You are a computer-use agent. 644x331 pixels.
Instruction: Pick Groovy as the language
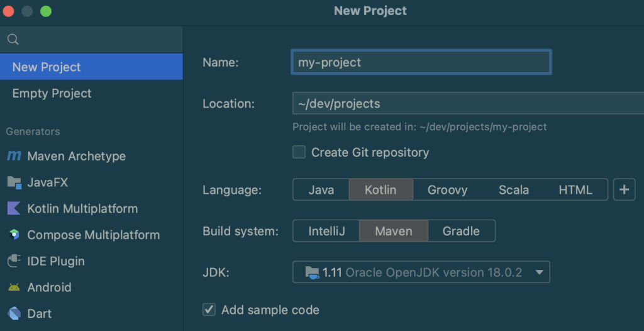click(447, 189)
